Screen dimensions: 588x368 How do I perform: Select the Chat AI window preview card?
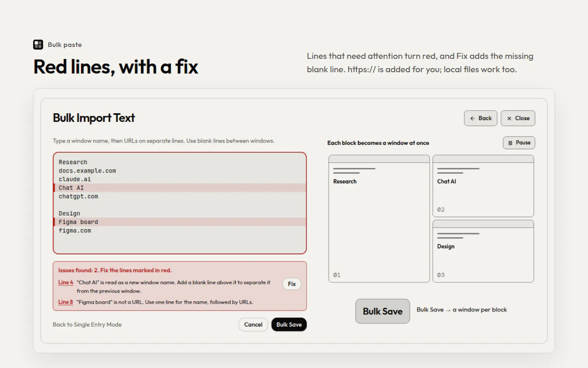click(483, 186)
